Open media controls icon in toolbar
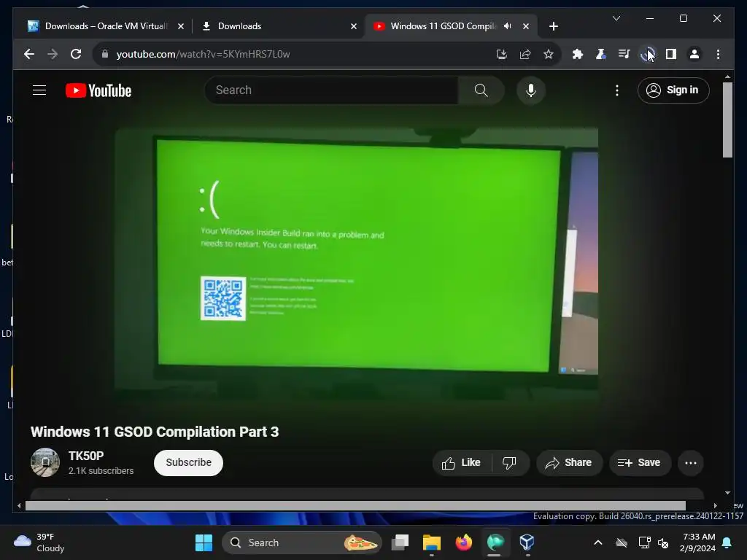This screenshot has width=747, height=560. pos(624,54)
